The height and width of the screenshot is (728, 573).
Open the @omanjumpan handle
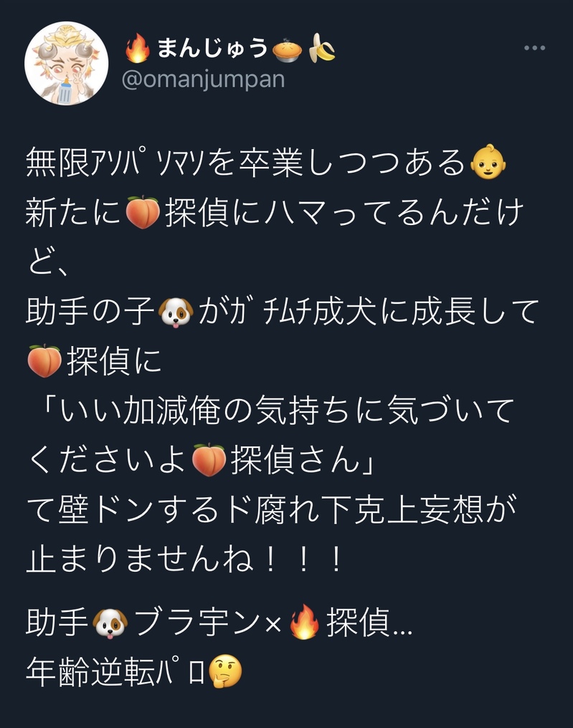[x=203, y=80]
